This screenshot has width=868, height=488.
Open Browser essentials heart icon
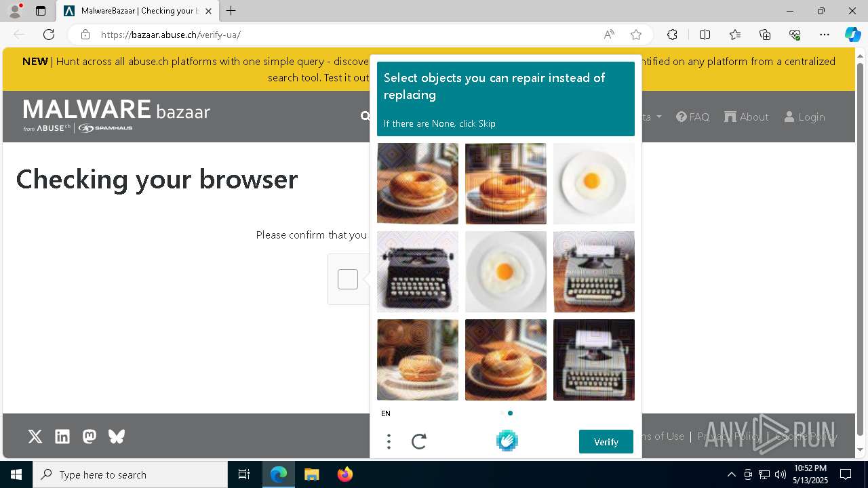pyautogui.click(x=795, y=35)
